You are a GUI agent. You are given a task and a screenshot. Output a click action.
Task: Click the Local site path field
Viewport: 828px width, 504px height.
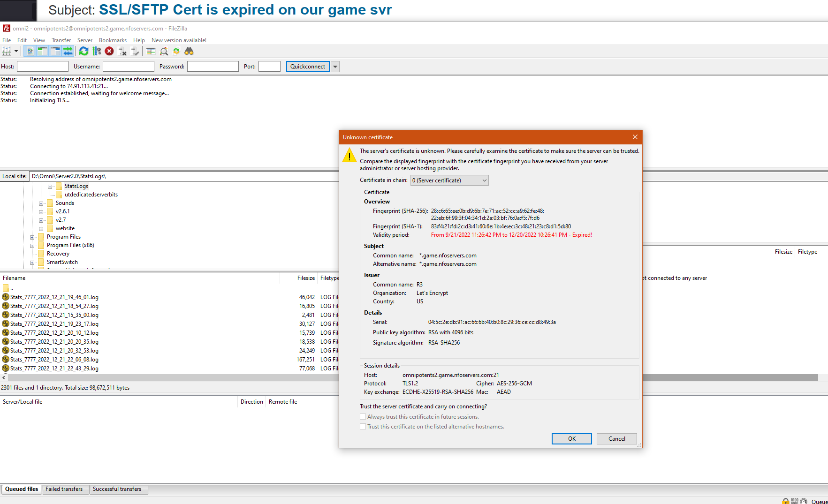(184, 176)
